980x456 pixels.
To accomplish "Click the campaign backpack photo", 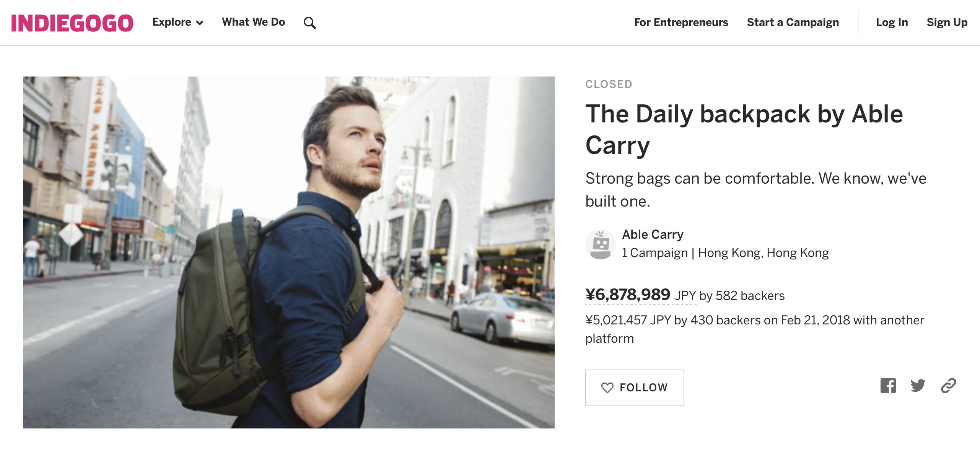I will coord(288,252).
